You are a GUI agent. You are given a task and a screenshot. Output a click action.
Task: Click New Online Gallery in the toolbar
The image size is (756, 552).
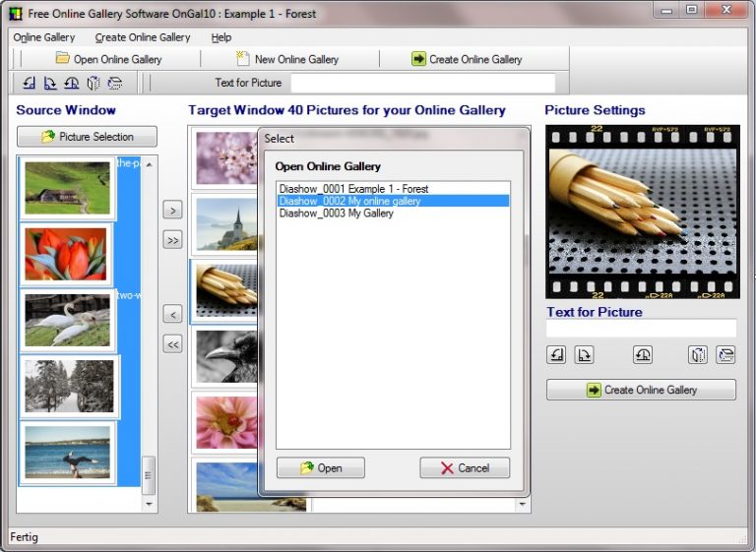click(x=287, y=59)
